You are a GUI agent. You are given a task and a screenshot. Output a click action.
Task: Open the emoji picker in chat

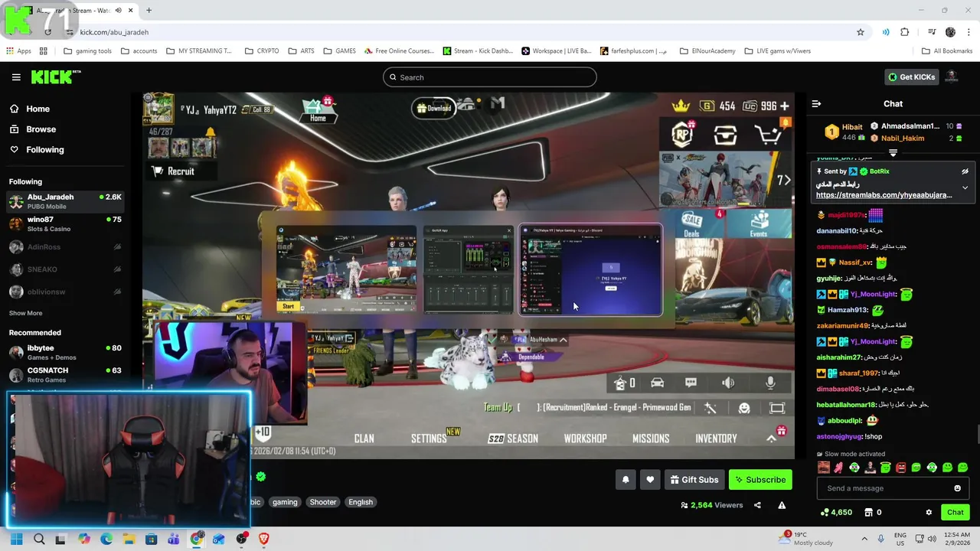click(957, 488)
